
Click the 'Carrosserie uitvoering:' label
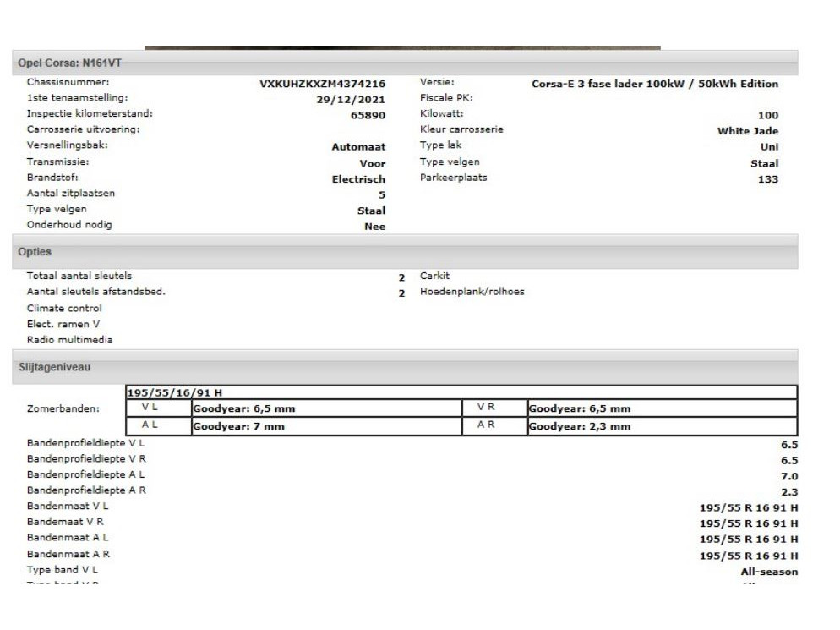coord(83,129)
